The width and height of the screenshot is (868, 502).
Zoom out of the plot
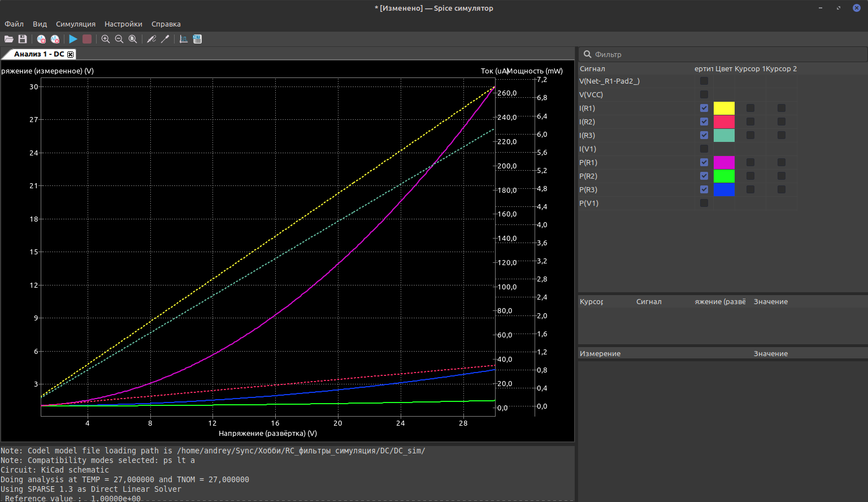119,39
